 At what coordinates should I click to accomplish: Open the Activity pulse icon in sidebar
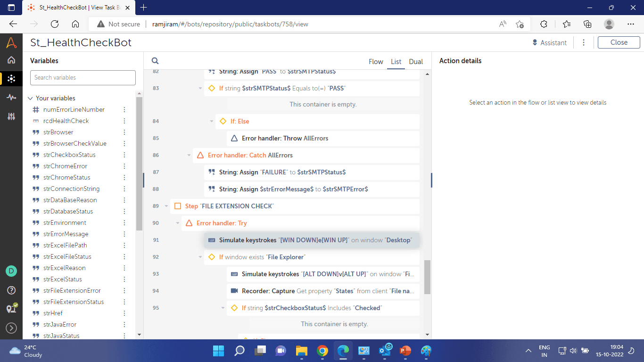pyautogui.click(x=11, y=97)
